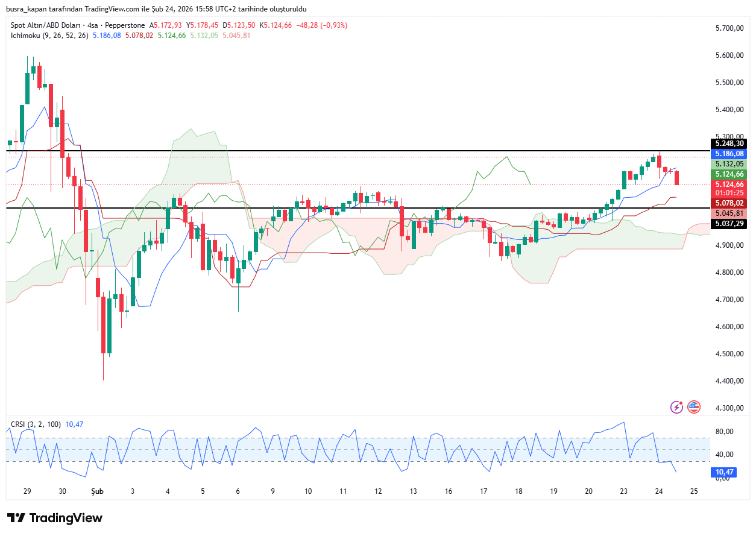
Task: Click the US flag economic event icon
Action: coord(694,407)
